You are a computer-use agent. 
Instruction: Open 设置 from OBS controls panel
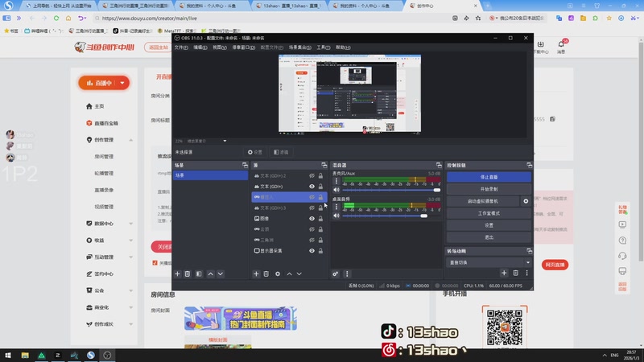[x=489, y=225]
